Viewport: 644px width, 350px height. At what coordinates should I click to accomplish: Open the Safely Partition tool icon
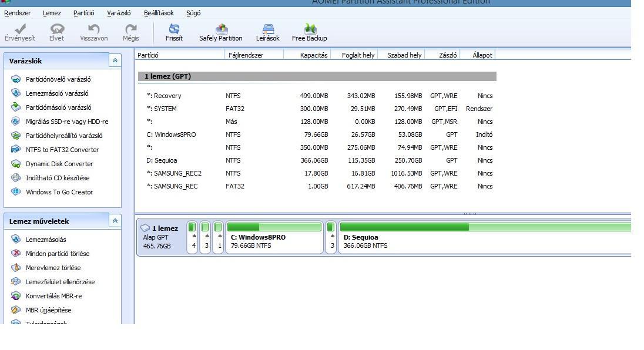(x=221, y=29)
